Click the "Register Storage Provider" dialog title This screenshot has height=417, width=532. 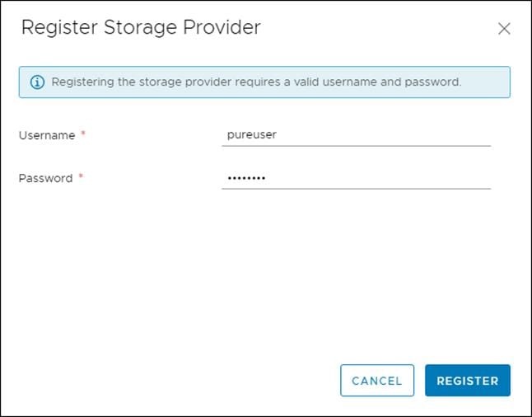[x=141, y=27]
